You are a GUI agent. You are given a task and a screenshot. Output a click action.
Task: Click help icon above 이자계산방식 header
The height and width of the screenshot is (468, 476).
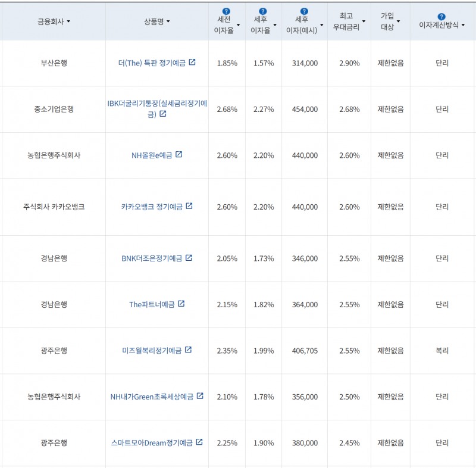[x=441, y=17]
